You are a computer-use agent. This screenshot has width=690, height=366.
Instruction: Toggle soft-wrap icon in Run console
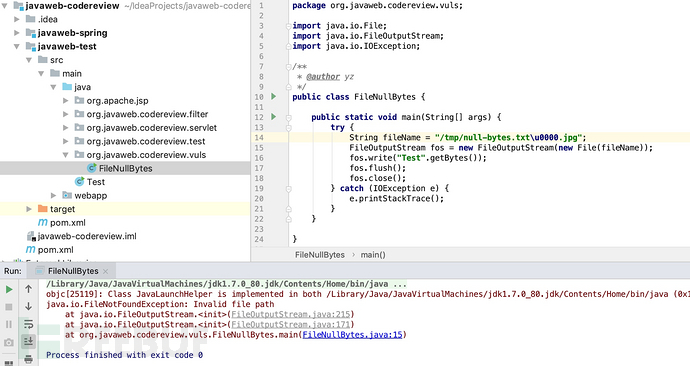(29, 324)
